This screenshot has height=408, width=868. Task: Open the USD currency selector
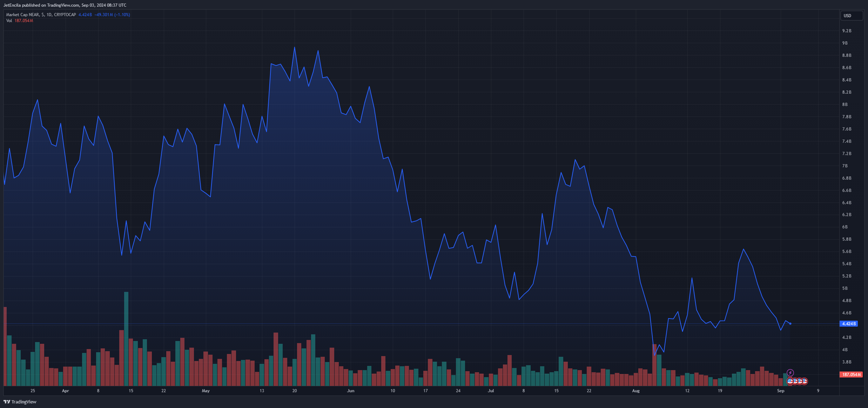point(851,16)
